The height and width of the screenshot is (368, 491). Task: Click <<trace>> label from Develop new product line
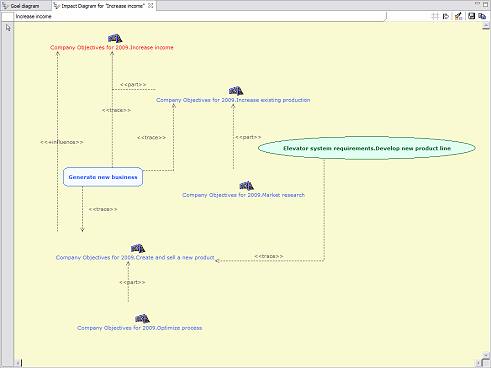(269, 256)
